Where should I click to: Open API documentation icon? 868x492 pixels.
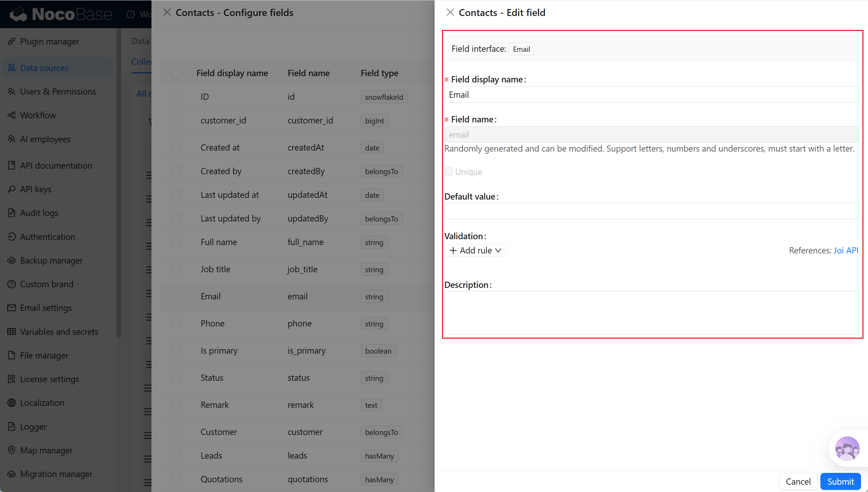pyautogui.click(x=11, y=166)
